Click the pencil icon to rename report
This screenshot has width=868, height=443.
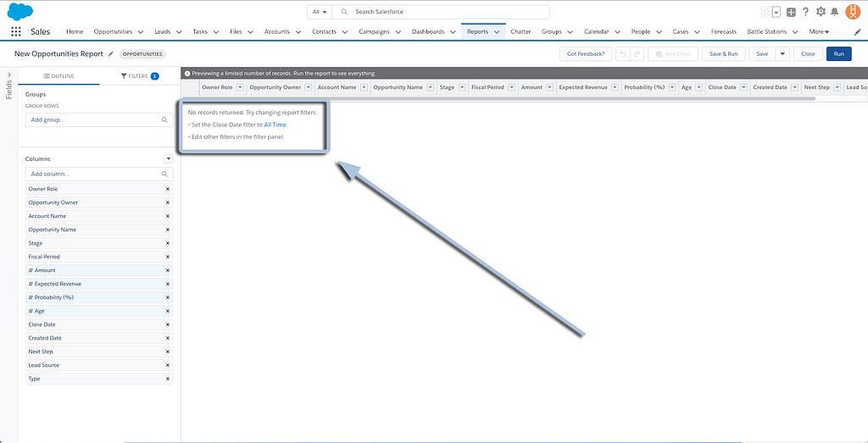point(110,53)
